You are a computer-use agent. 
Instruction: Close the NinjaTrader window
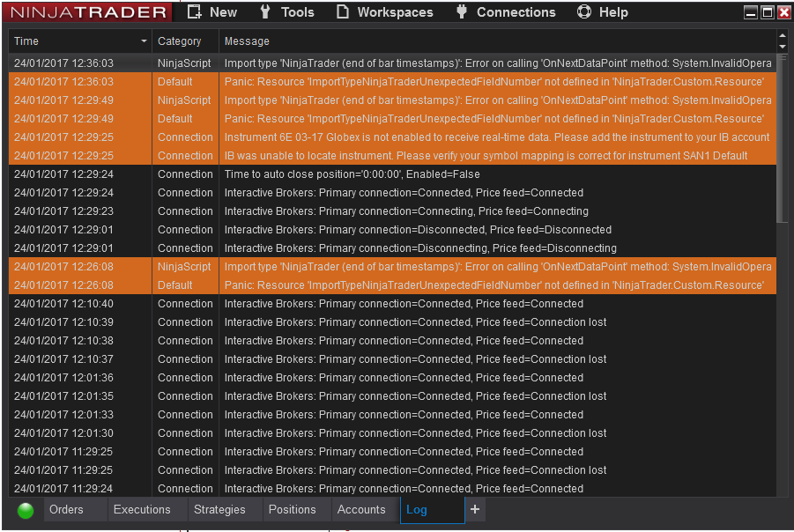pos(784,12)
